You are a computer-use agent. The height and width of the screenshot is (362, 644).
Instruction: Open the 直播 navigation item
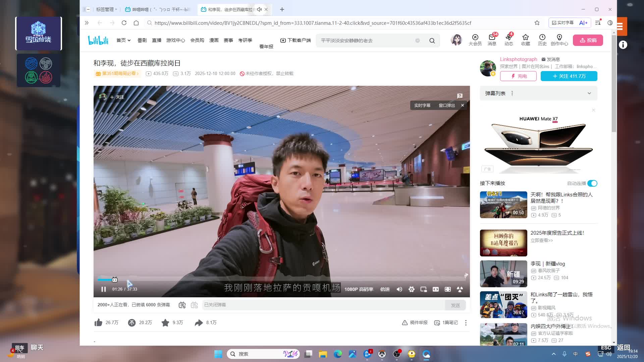point(156,40)
